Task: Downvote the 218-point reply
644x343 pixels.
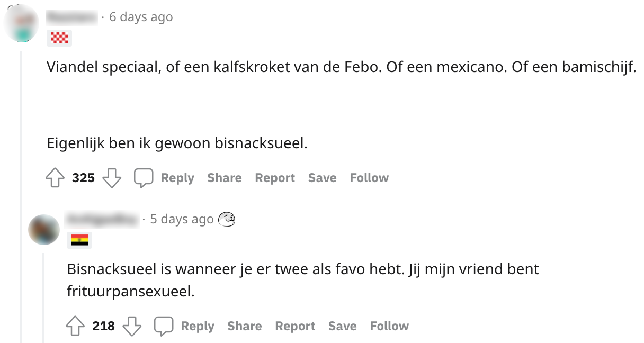Action: (x=132, y=326)
